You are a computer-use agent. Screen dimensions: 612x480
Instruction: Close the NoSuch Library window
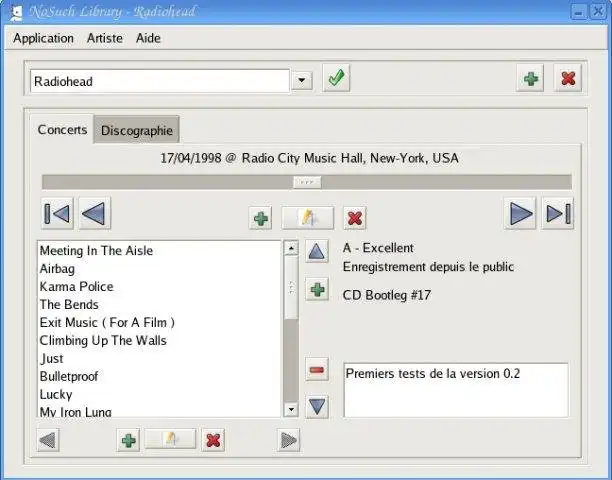597,12
